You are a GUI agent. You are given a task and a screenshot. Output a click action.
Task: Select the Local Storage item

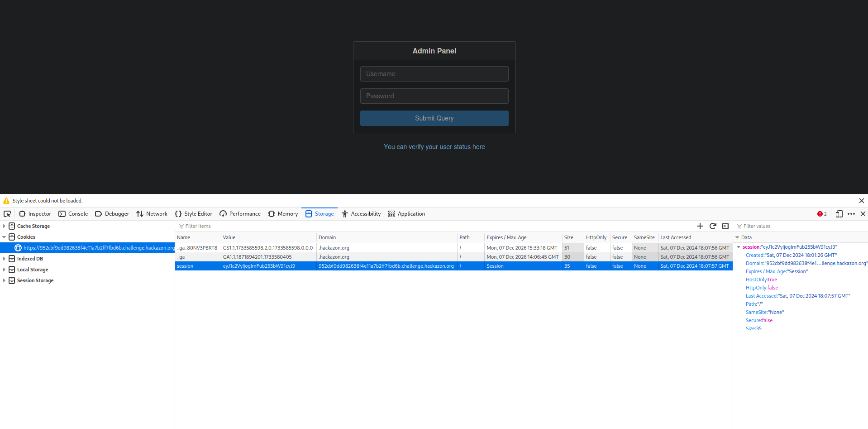(33, 270)
